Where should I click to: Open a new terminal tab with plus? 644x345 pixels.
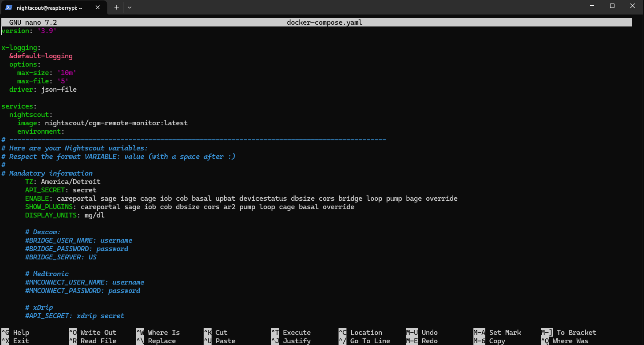click(116, 7)
